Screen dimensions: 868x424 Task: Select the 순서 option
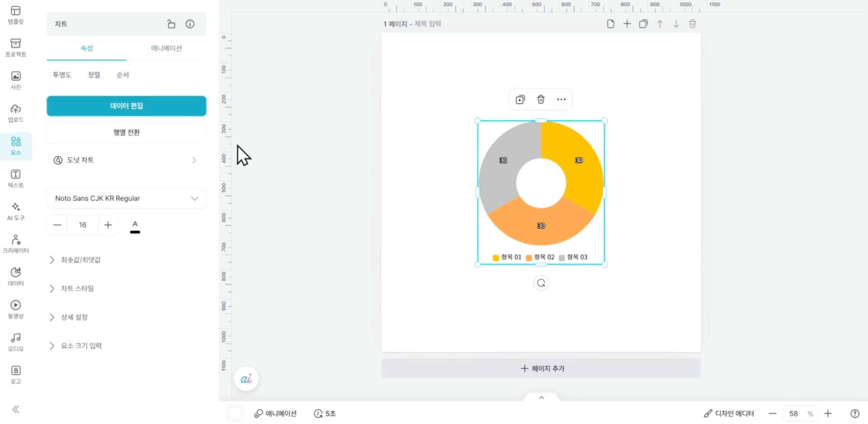pos(123,75)
